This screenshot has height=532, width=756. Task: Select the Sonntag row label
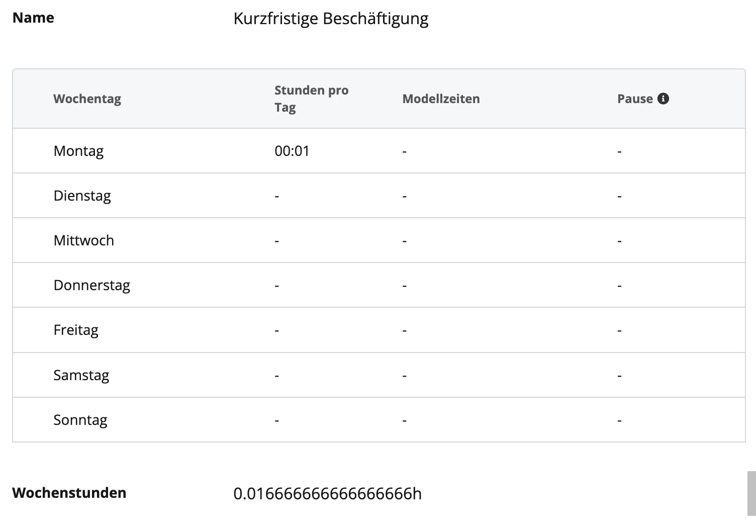[x=80, y=420]
